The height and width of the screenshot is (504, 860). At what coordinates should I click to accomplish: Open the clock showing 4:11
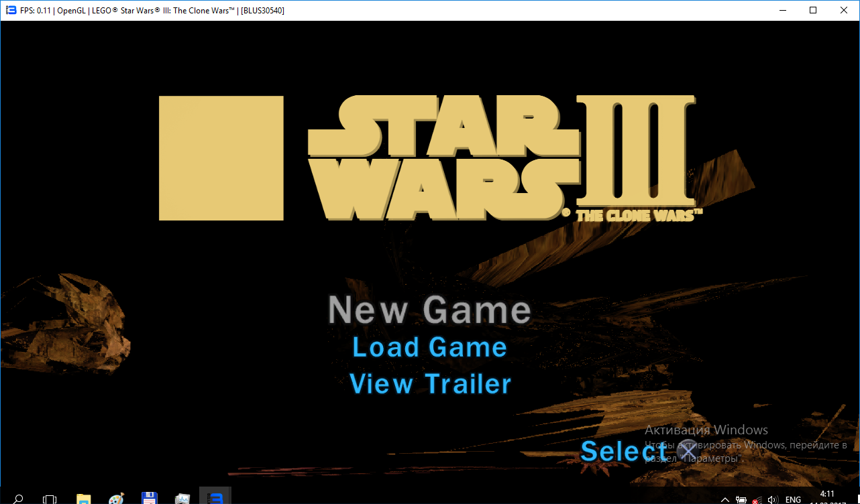[827, 493]
